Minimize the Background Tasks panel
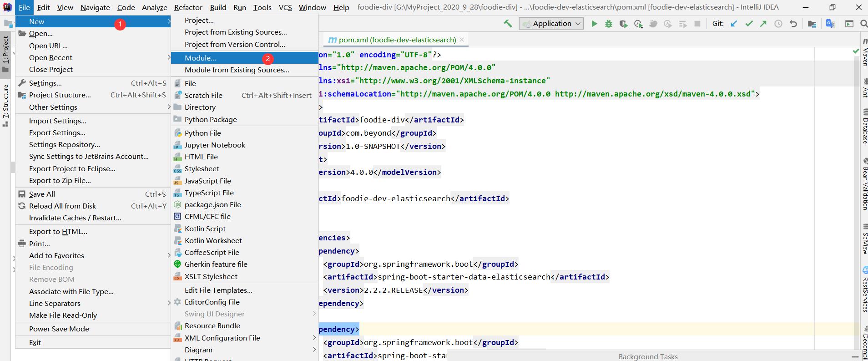The width and height of the screenshot is (868, 361). point(856,356)
